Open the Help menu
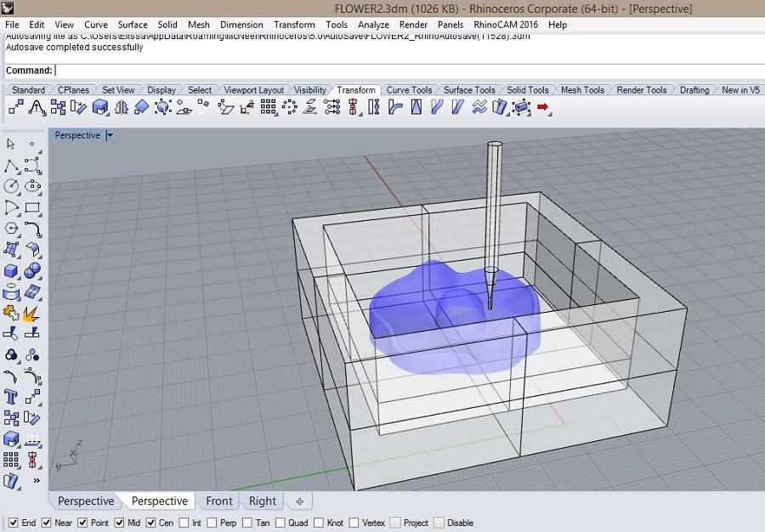 pos(557,25)
